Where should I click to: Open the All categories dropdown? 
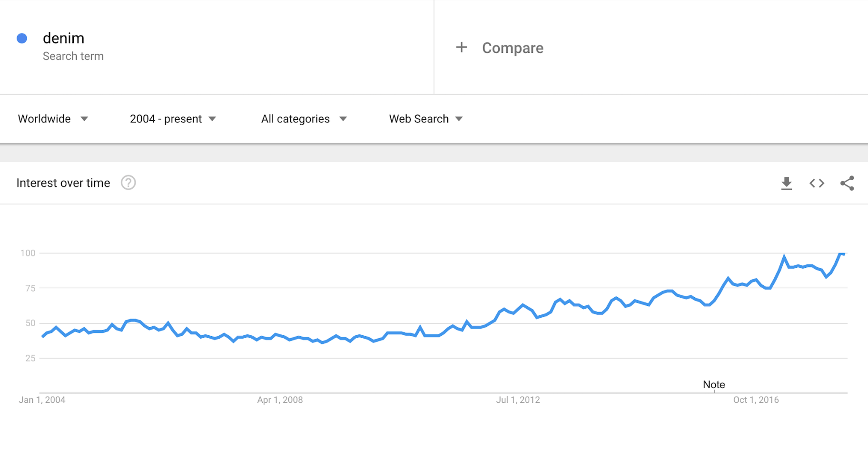(304, 119)
